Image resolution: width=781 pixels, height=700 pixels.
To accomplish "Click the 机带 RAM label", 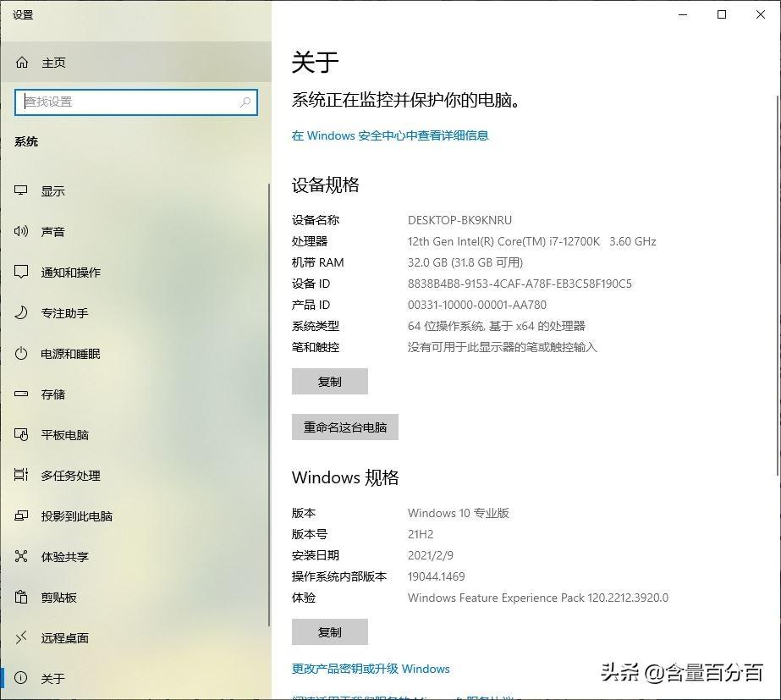I will point(318,262).
